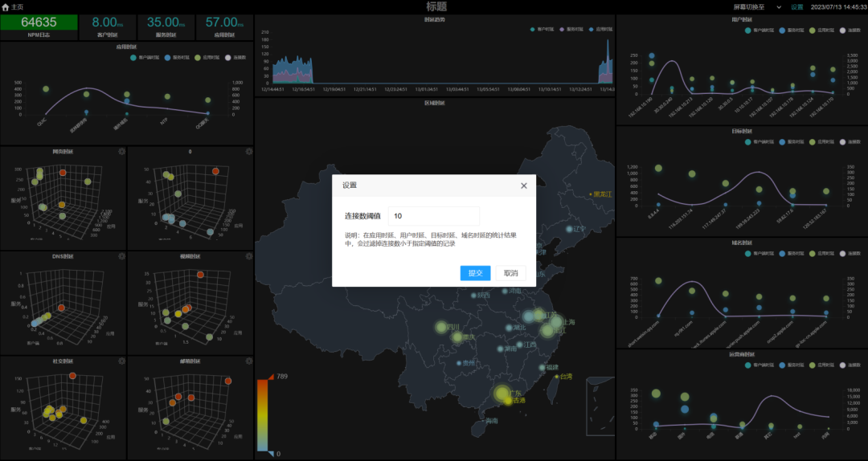
Task: Open settings gear of the panel titled 0
Action: (249, 151)
